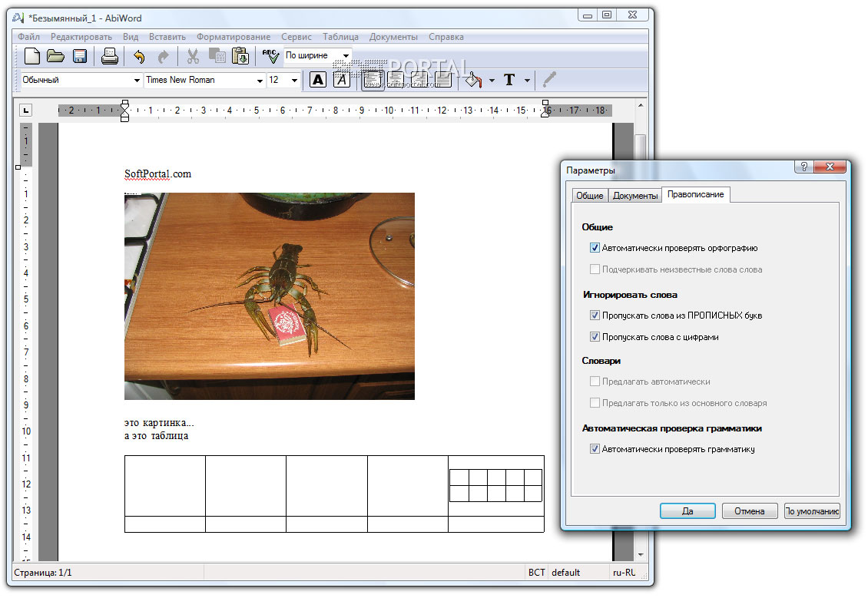The height and width of the screenshot is (598, 868).
Task: Open the Вставить menu
Action: point(167,37)
